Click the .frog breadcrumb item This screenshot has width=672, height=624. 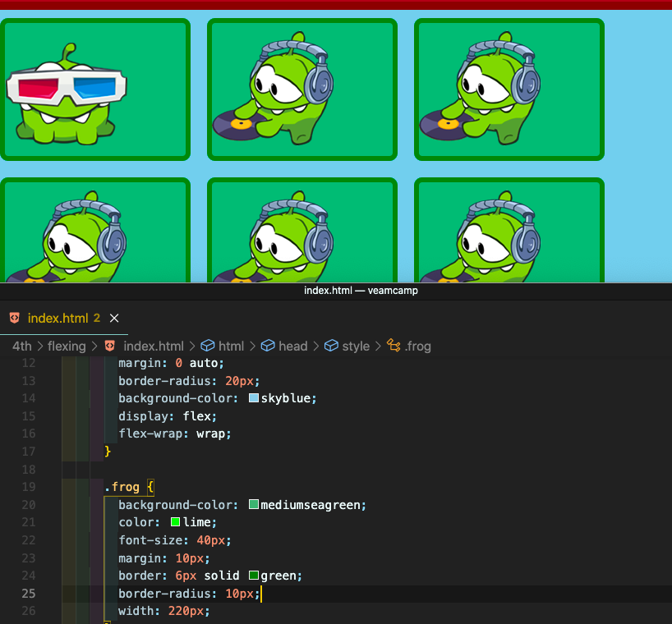pyautogui.click(x=418, y=346)
